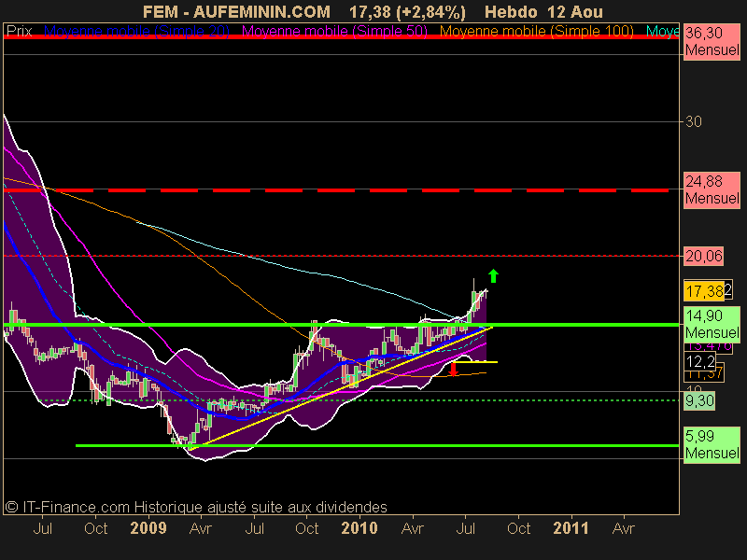
Task: Click the Oct label just before 2011
Action: pos(518,528)
